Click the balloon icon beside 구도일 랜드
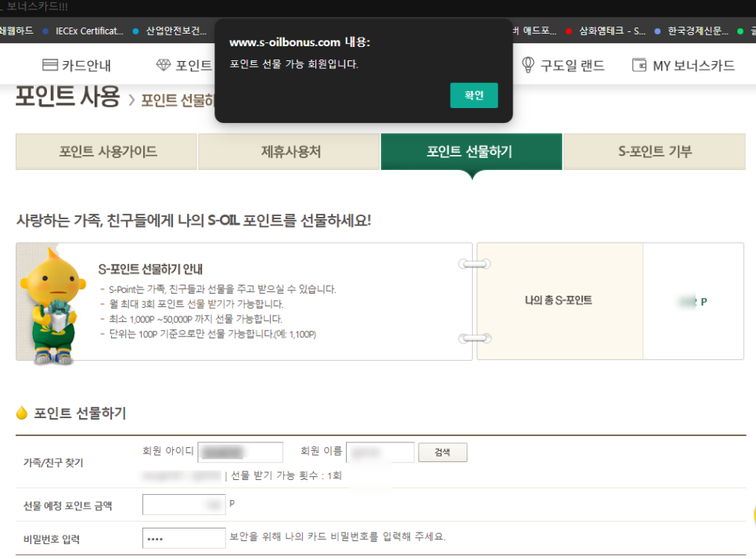The image size is (756, 559). click(528, 65)
